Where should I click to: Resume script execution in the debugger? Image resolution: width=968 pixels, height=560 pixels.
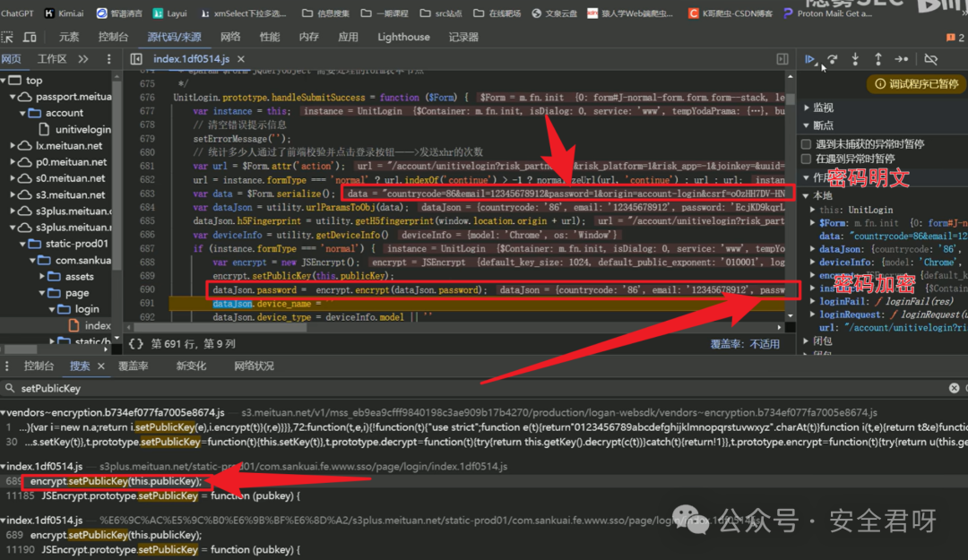[x=808, y=59]
